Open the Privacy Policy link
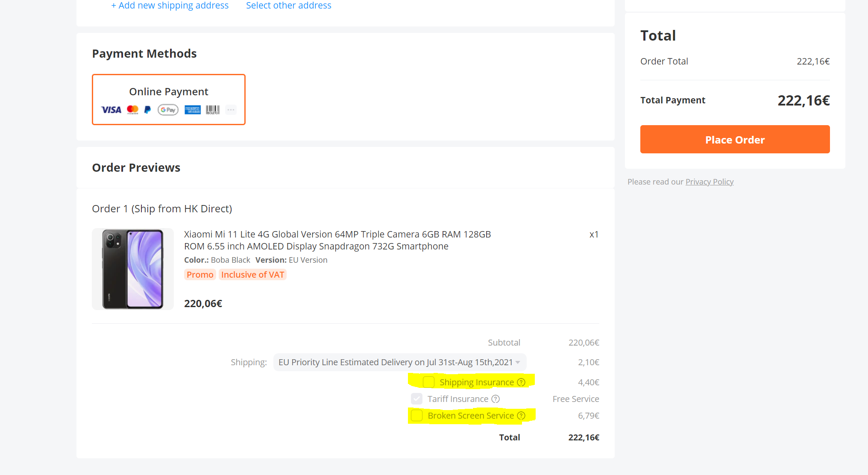 pos(710,182)
